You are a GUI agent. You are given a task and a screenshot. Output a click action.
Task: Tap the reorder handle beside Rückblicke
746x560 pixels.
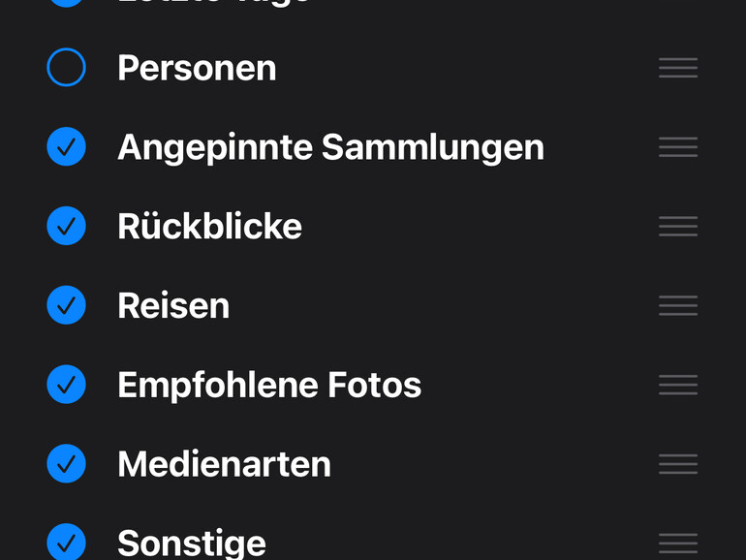click(x=678, y=226)
